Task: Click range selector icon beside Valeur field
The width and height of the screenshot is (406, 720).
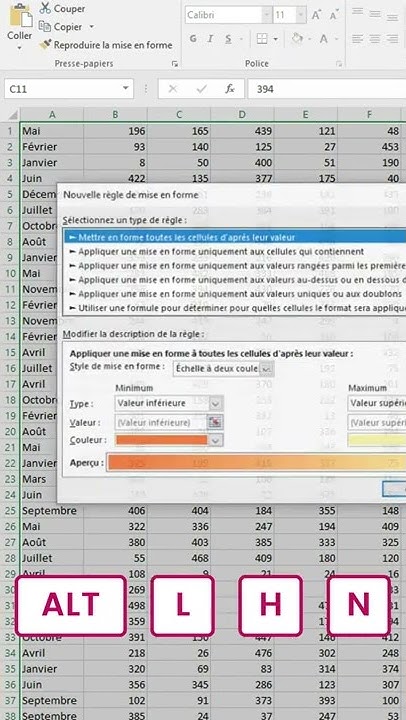Action: point(215,422)
